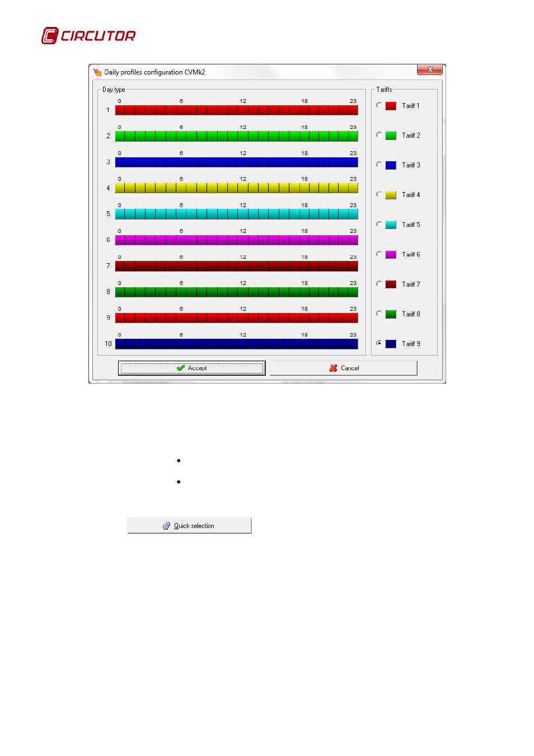Click the red hour bar of day type 1
The image size is (534, 756).
[236, 110]
